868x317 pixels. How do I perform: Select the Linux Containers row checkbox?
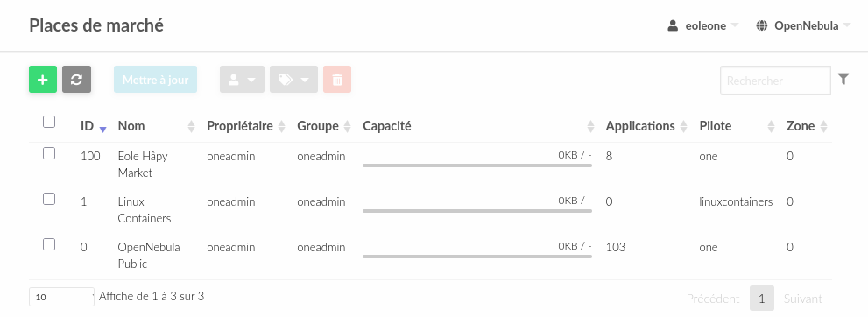pyautogui.click(x=49, y=199)
